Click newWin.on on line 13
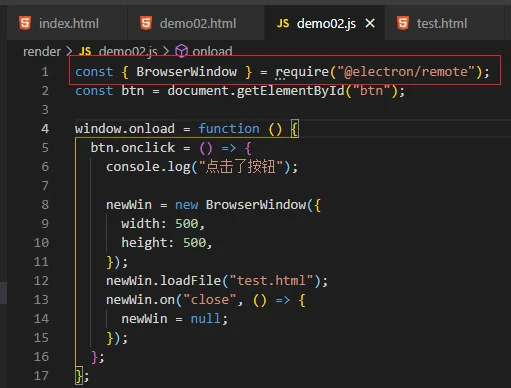The width and height of the screenshot is (511, 388). [x=140, y=300]
